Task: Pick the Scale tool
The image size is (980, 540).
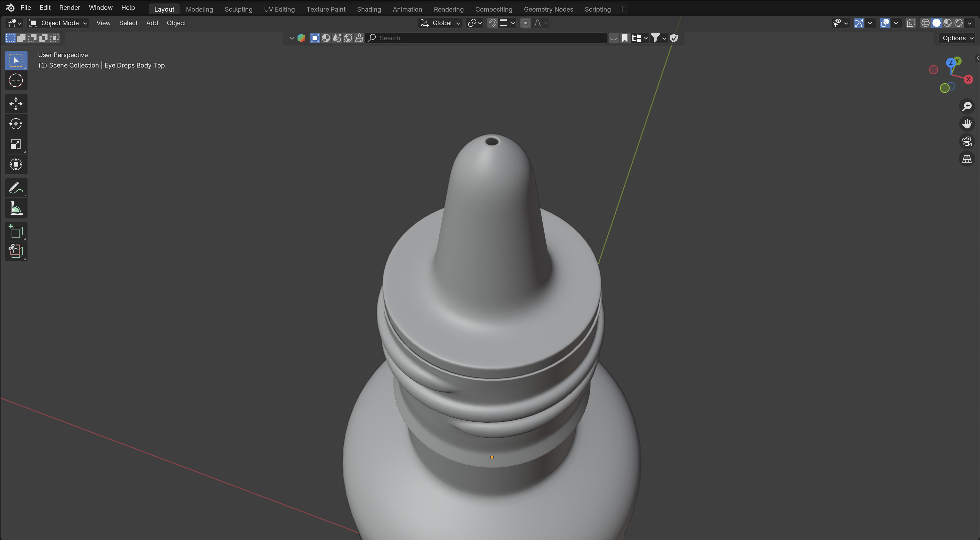Action: tap(16, 144)
